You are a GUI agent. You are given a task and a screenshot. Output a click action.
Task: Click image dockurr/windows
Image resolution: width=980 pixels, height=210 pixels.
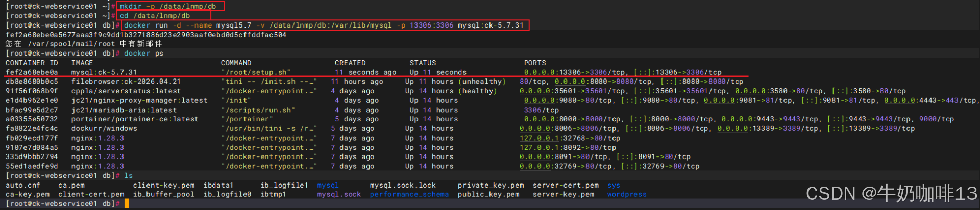pos(104,128)
